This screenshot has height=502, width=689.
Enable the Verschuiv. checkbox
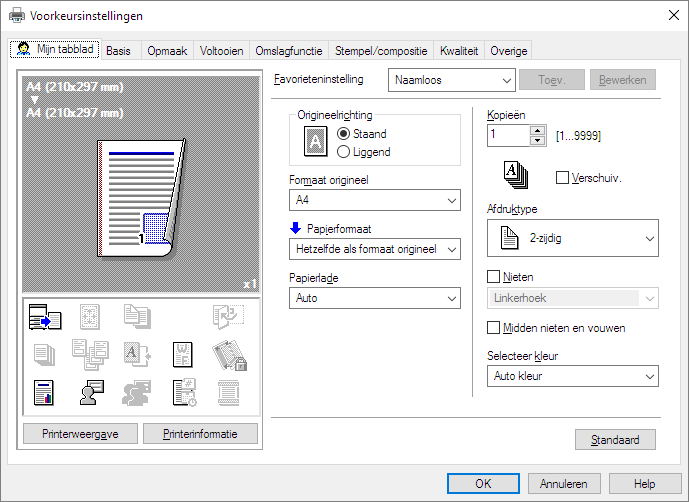tap(562, 178)
